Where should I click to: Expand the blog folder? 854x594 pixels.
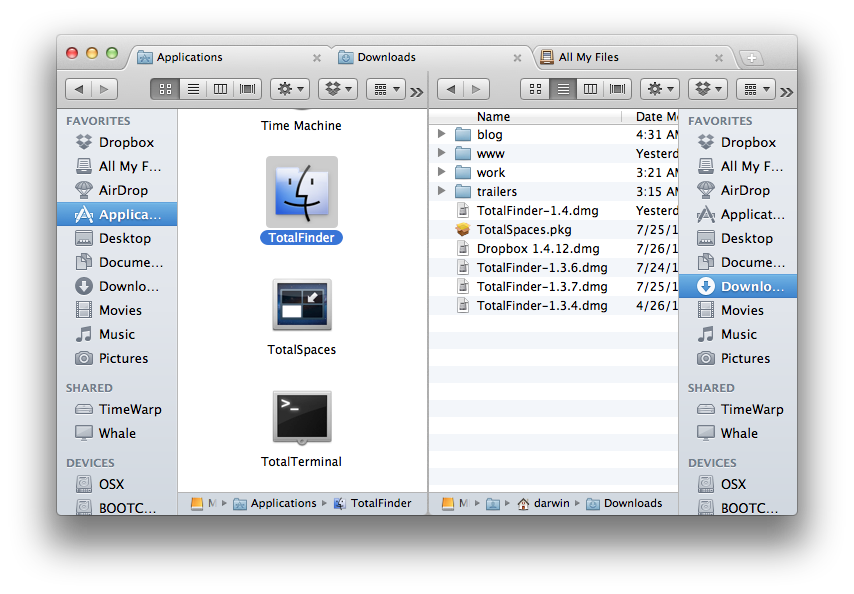click(x=442, y=134)
